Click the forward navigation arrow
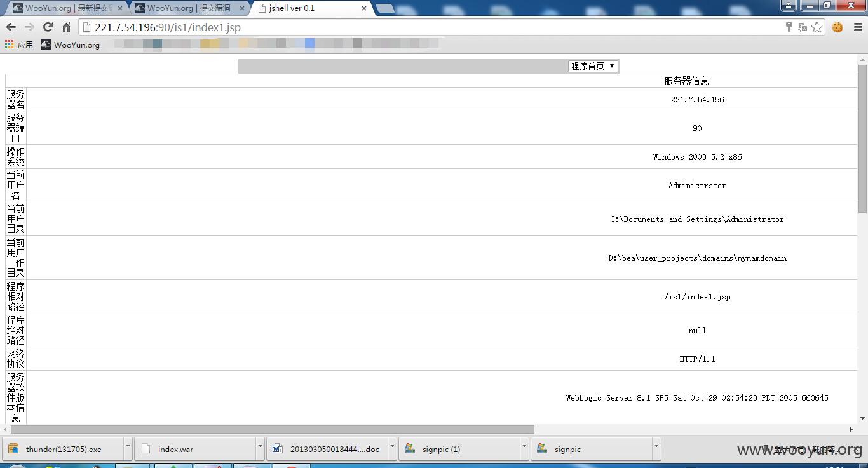The image size is (868, 468). (29, 27)
